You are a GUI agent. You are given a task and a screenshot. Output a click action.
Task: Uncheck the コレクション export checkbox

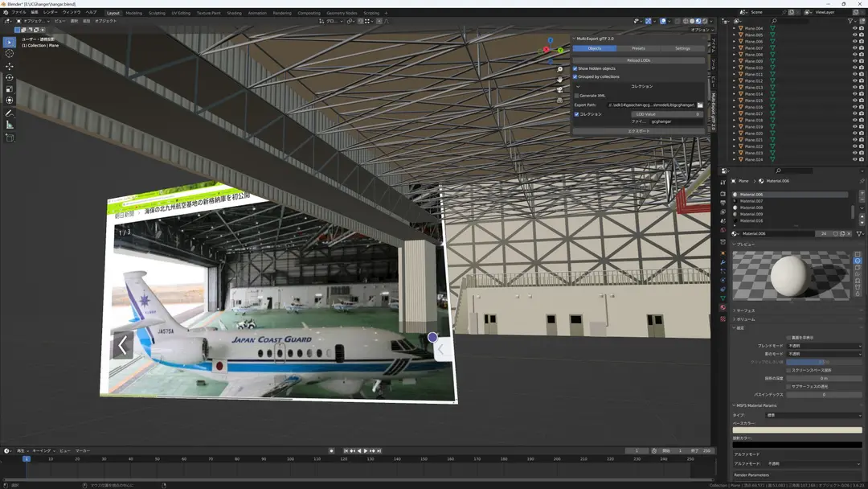[576, 115]
